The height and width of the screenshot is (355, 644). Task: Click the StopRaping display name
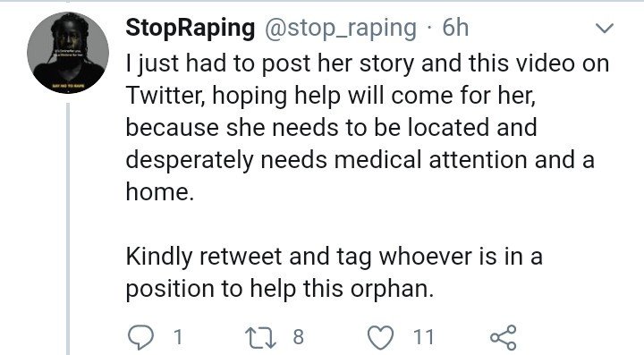point(191,28)
